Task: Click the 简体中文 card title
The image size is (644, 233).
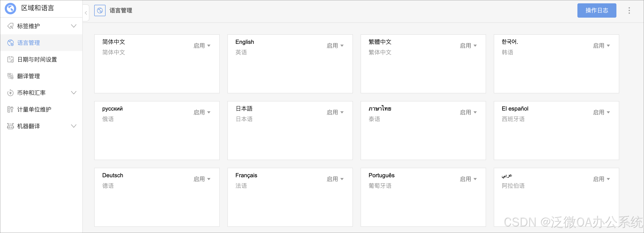Action: 114,42
